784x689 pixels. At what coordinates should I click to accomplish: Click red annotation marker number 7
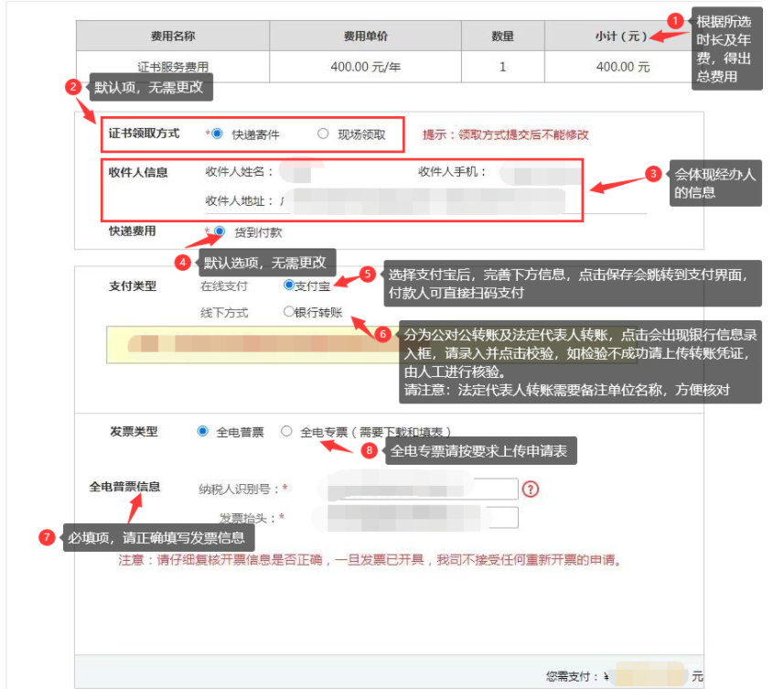48,537
